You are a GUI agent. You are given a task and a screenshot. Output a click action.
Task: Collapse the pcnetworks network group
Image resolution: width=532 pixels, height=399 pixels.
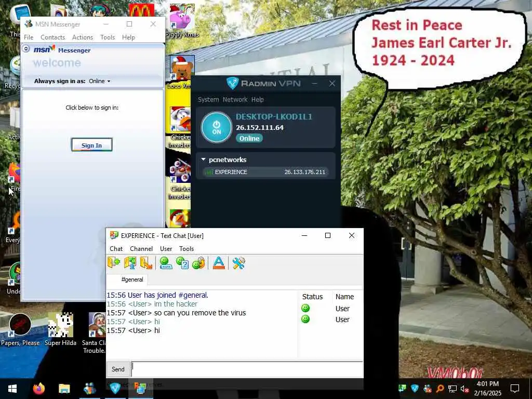pyautogui.click(x=203, y=159)
